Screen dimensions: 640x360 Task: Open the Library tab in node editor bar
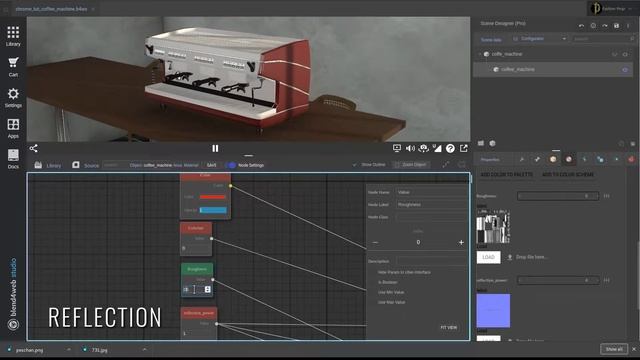pyautogui.click(x=48, y=165)
